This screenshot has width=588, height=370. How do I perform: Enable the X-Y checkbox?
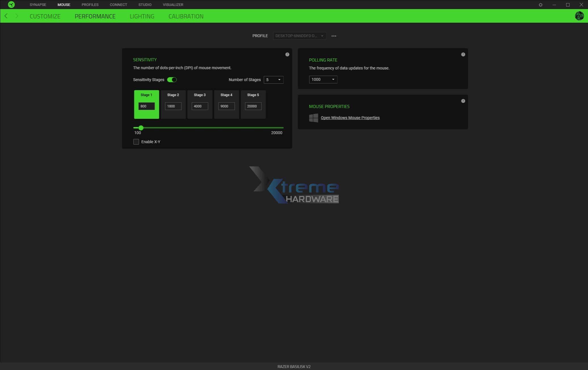point(136,141)
